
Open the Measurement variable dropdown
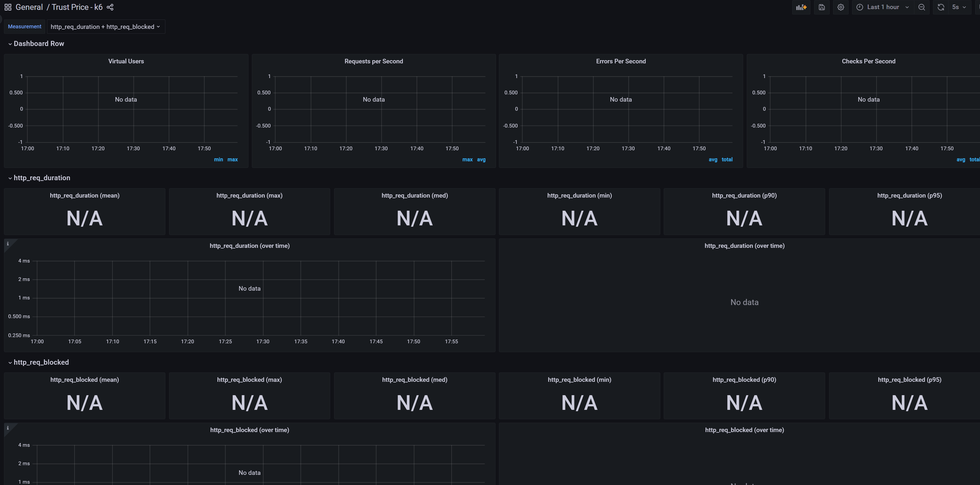tap(106, 27)
